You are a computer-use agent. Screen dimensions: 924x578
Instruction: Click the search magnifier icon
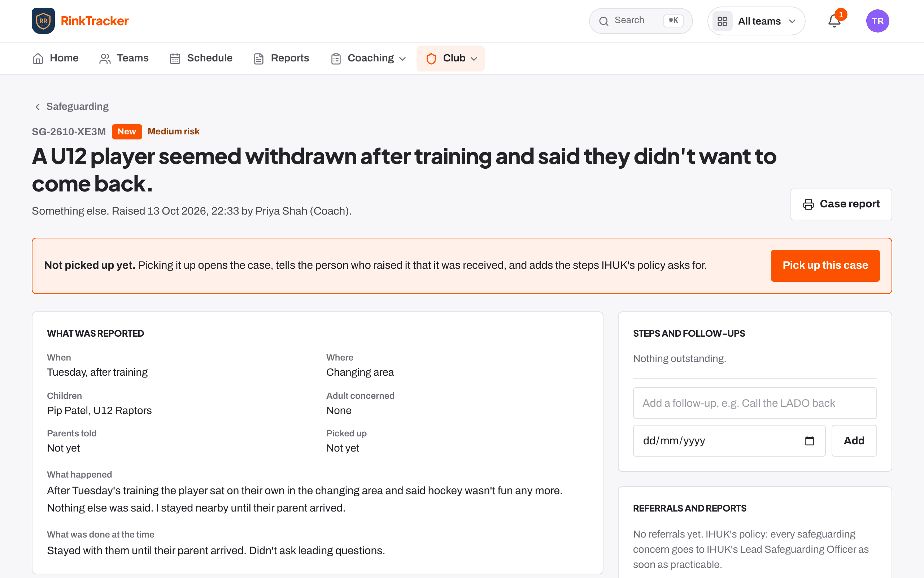[x=603, y=21]
